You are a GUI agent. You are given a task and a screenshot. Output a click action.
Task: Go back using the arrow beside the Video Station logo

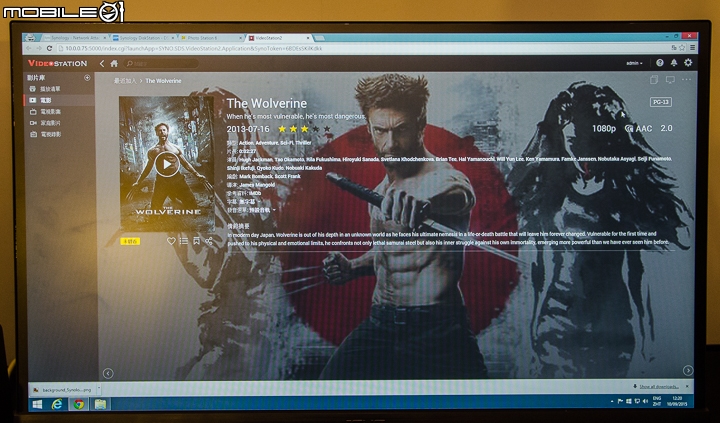point(102,63)
